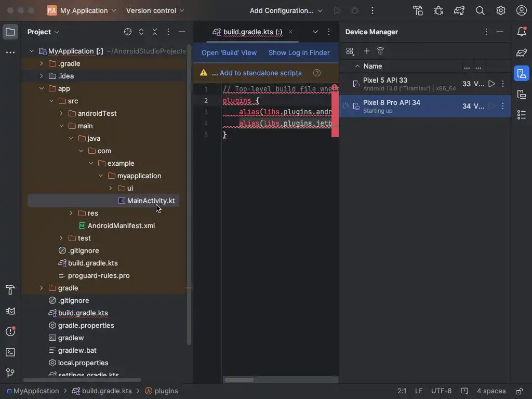Viewport: 532px width, 399px height.
Task: Open the More tool windows ellipsis in left sidebar
Action: tap(10, 52)
